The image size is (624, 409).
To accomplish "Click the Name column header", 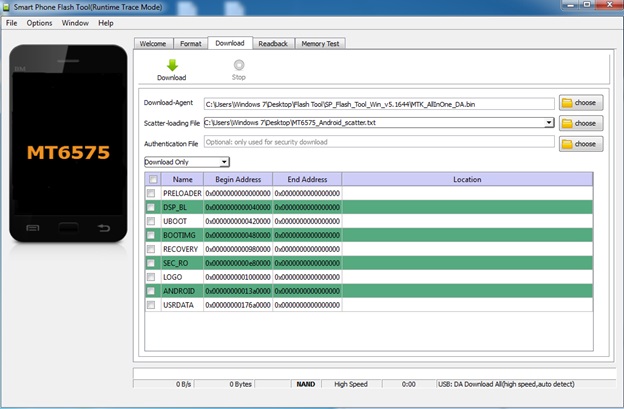I will pyautogui.click(x=183, y=179).
